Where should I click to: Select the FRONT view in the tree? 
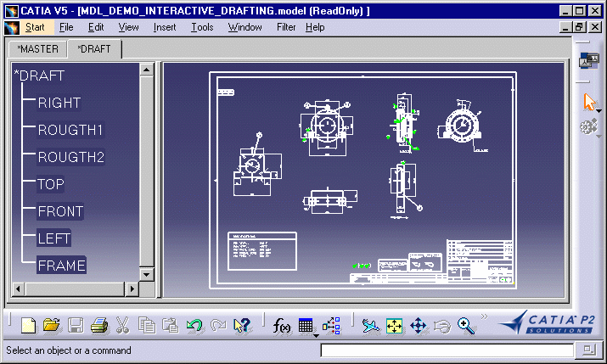60,211
